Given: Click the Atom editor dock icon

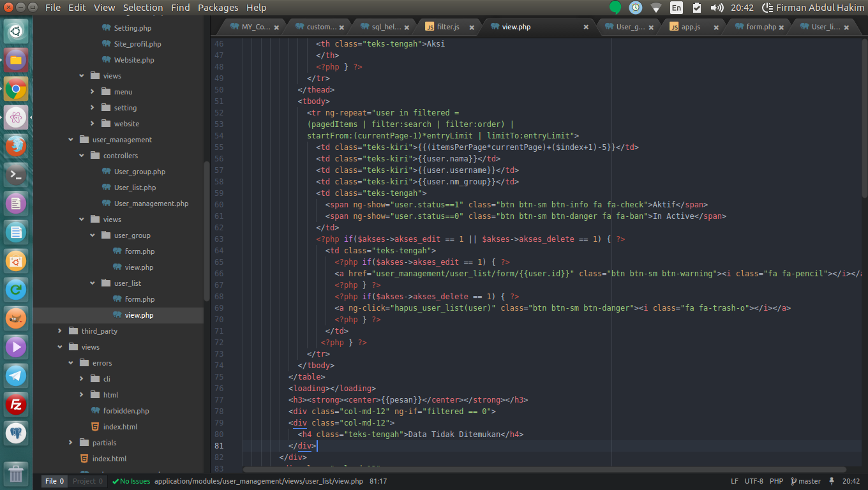Looking at the screenshot, I should pyautogui.click(x=16, y=117).
